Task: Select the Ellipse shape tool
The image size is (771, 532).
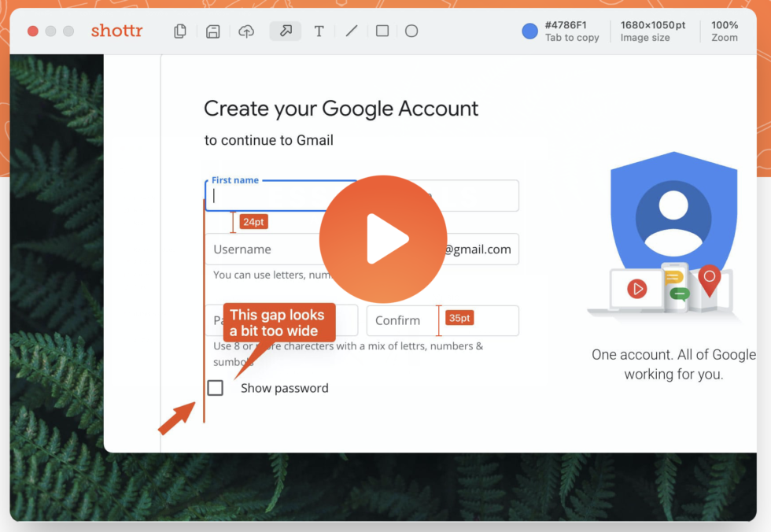Action: 411,31
